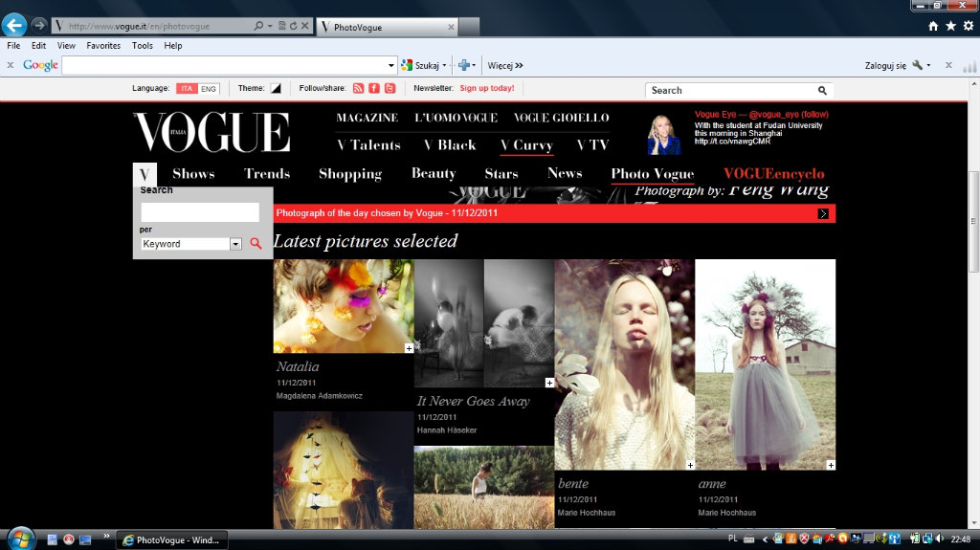The width and height of the screenshot is (980, 550).
Task: Refresh the page with the reload icon
Action: [x=293, y=26]
